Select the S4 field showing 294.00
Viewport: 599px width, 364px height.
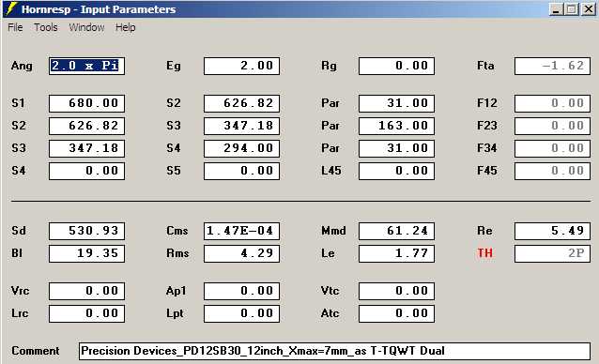click(241, 148)
